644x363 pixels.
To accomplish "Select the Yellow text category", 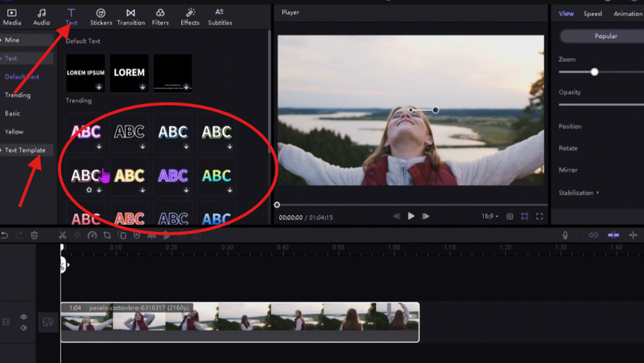I will [14, 132].
